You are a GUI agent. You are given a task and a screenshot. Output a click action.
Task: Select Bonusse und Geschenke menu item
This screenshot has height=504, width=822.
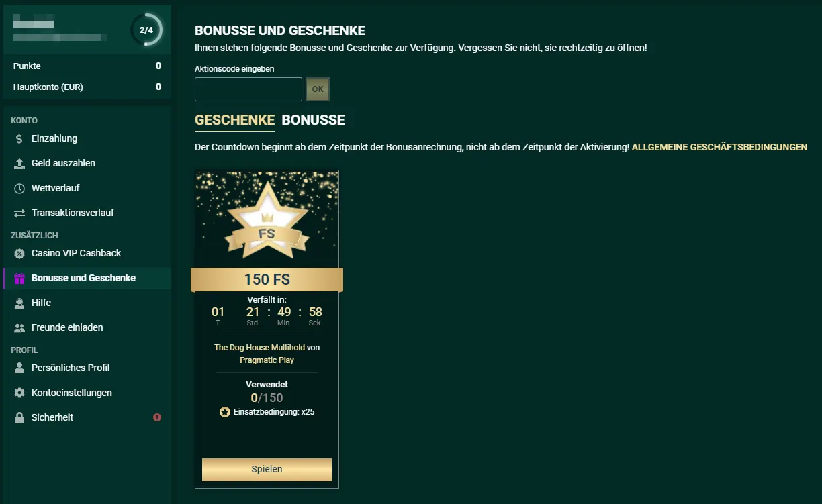tap(87, 278)
